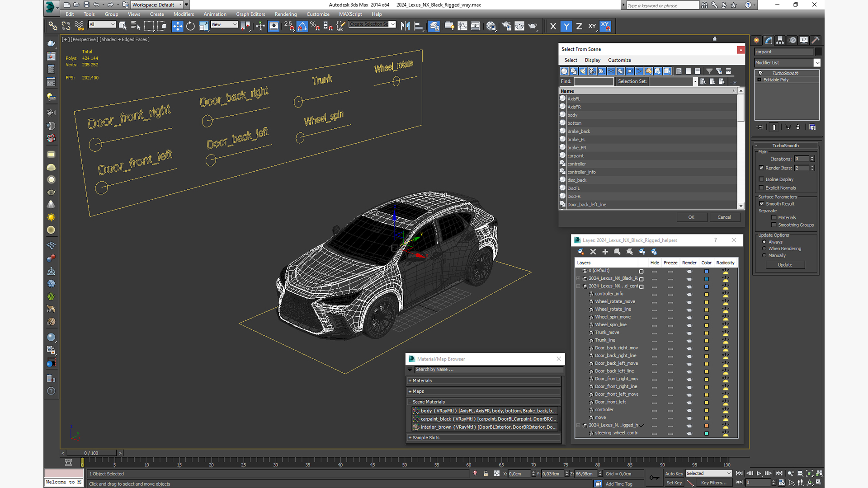Select the When Rendering radio option
Image resolution: width=868 pixels, height=488 pixels.
pos(764,249)
